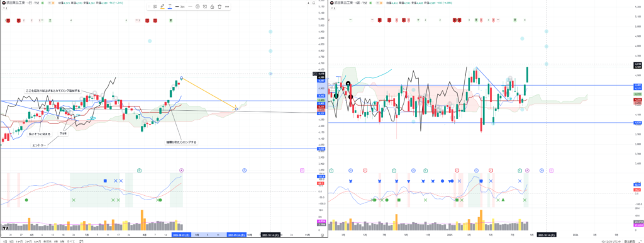This screenshot has width=644, height=243.
Task: Open more options in the drawing toolbar
Action: pyautogui.click(x=226, y=6)
